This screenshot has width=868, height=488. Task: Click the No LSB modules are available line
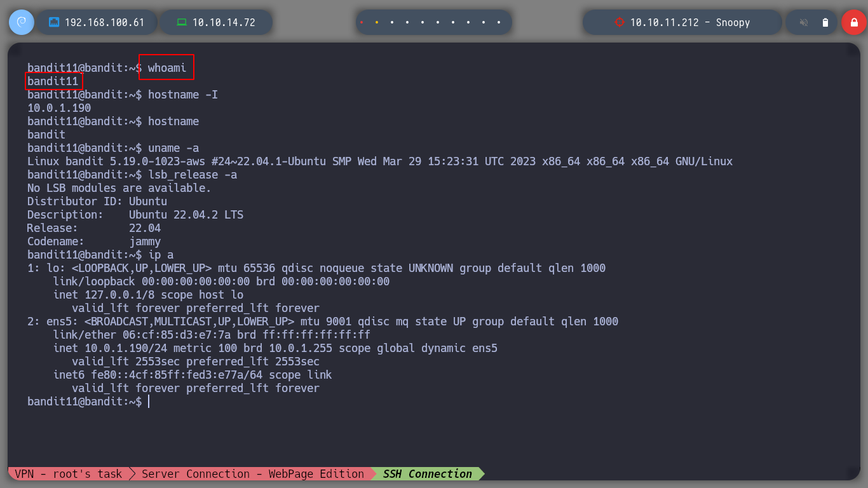(x=119, y=188)
